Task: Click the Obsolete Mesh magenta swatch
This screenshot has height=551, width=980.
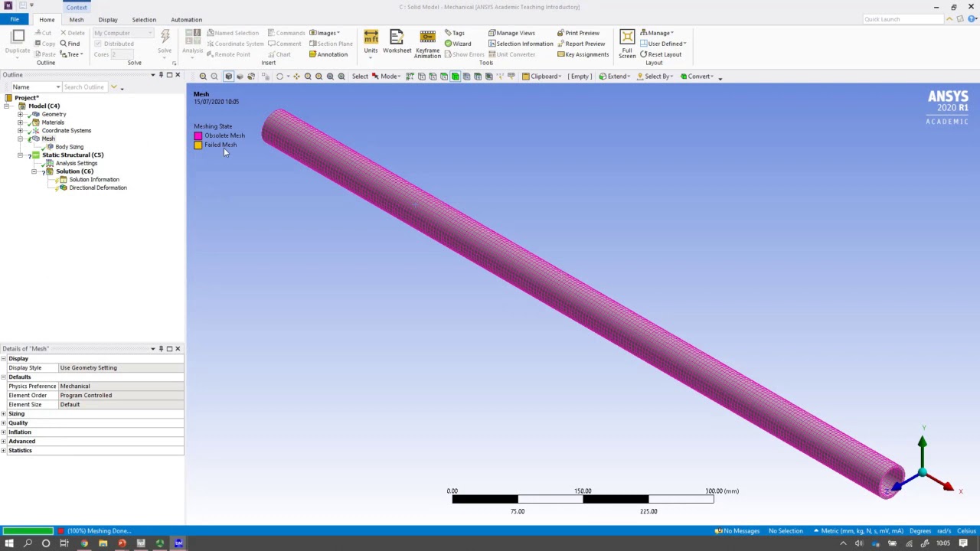Action: (x=198, y=136)
